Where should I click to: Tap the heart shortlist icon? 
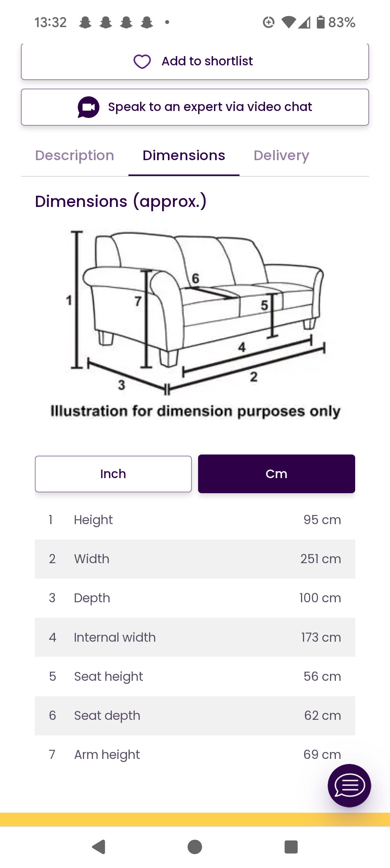[142, 62]
